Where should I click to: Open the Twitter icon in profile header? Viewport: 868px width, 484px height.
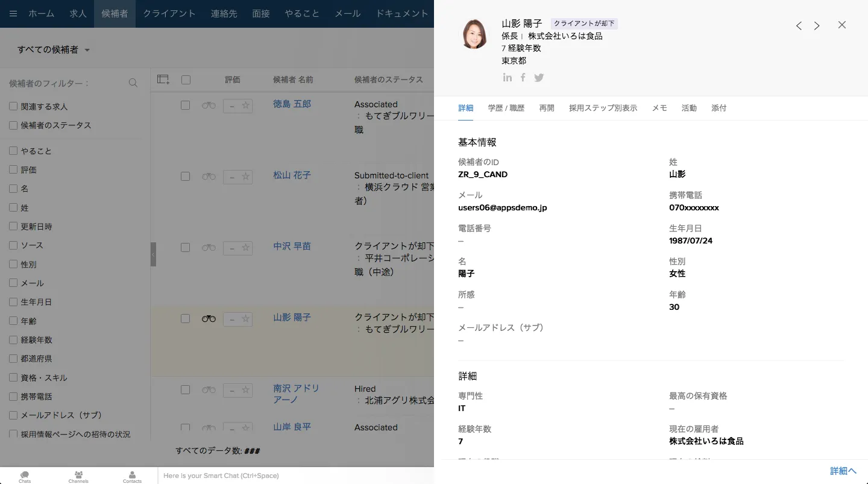[x=539, y=78]
